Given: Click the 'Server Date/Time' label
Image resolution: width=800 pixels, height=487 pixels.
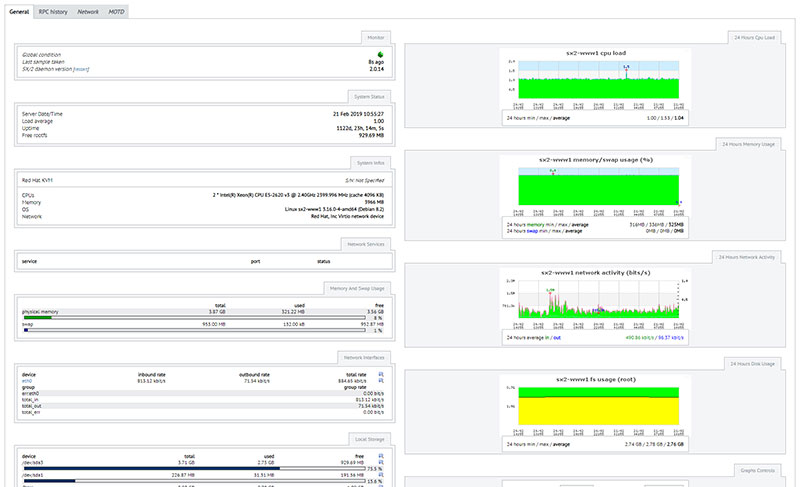Looking at the screenshot, I should point(42,114).
